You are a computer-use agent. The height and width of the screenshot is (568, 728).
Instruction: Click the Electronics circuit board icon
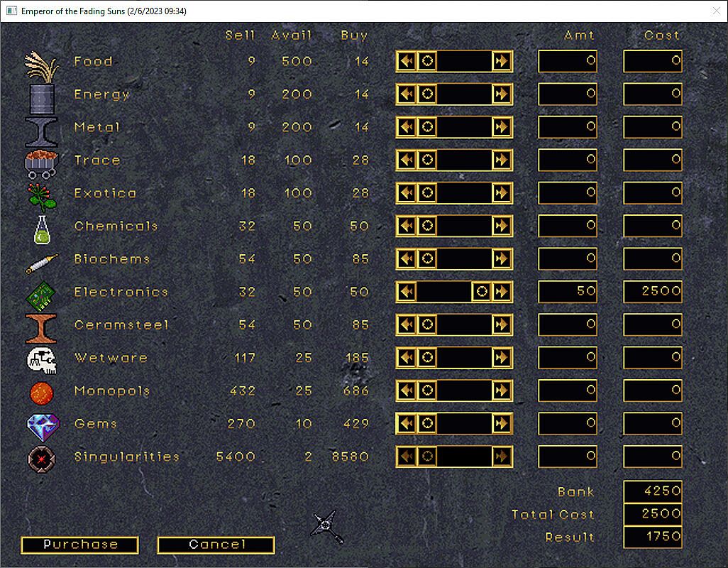coord(42,294)
